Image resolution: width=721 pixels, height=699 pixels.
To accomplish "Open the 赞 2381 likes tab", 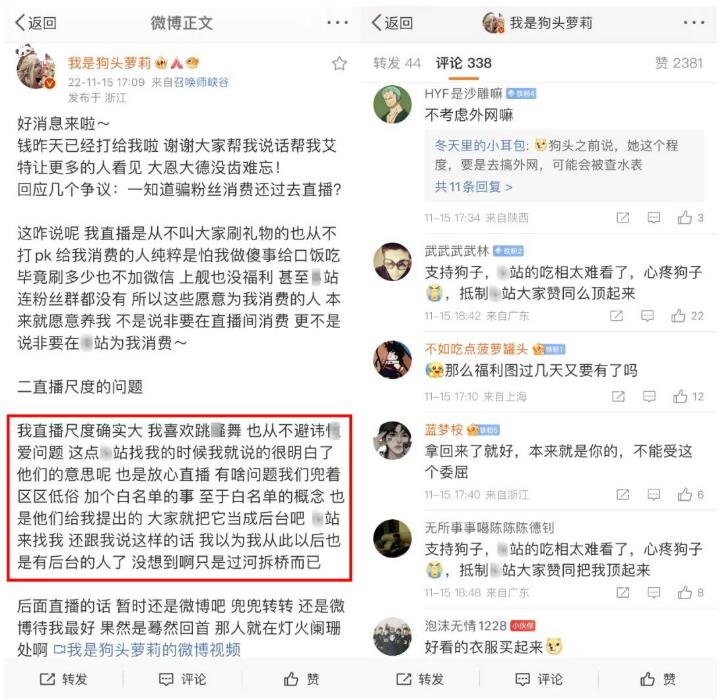I will click(x=679, y=63).
